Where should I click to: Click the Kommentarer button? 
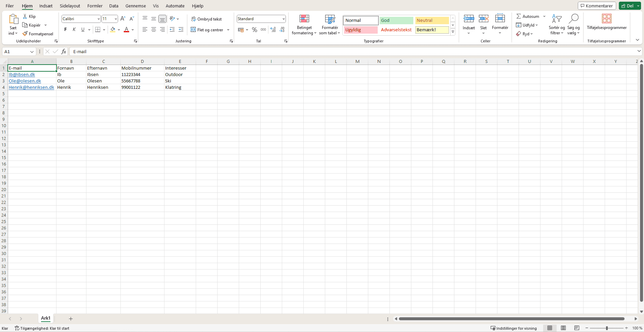point(596,6)
